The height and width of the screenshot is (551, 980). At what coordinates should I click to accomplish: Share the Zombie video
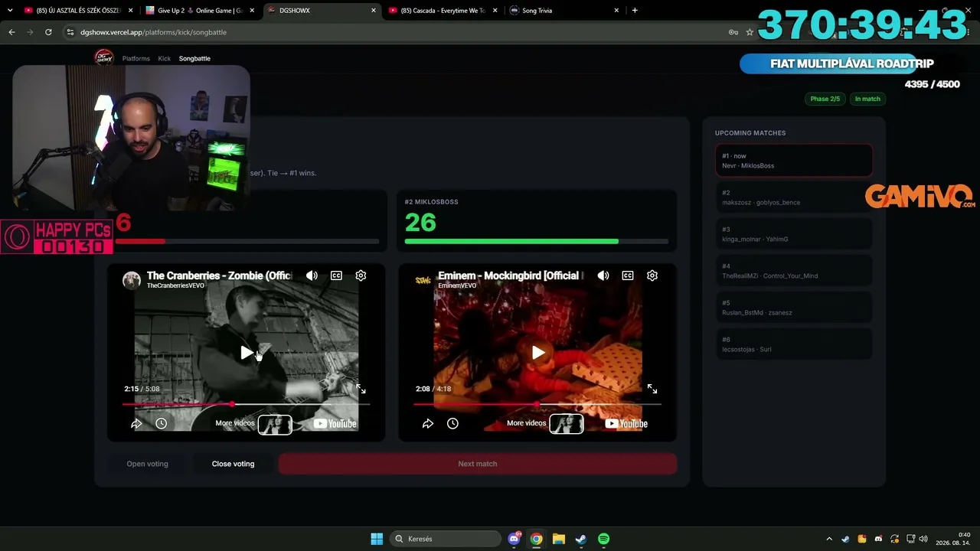[x=136, y=423]
